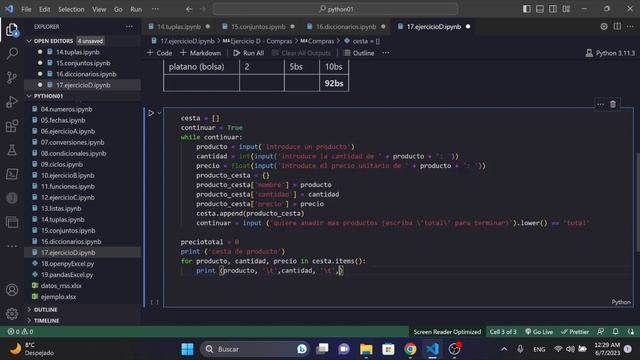640x360 pixels.
Task: Open additional activity bar views ellipsis
Action: pyautogui.click(x=12, y=246)
